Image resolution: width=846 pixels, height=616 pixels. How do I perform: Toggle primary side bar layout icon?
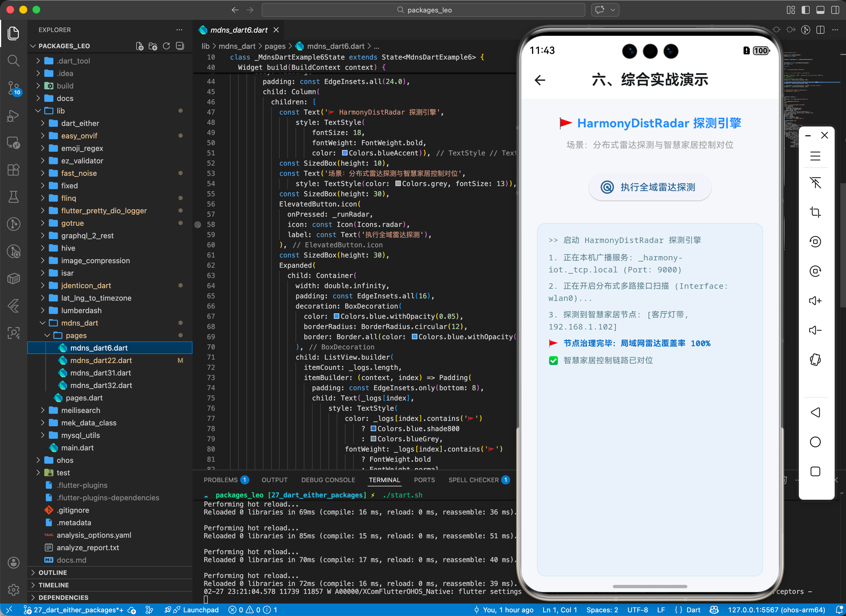coord(806,10)
